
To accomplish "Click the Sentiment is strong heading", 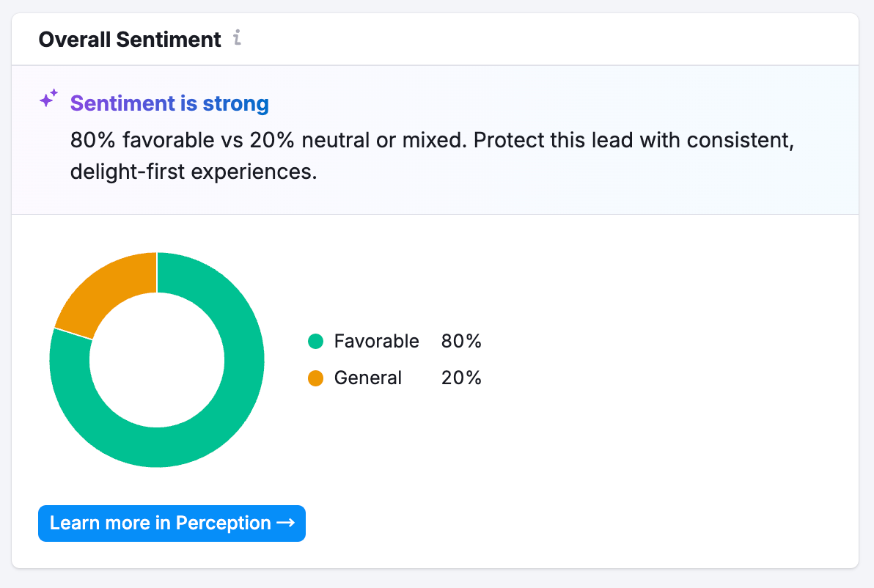I will point(169,103).
